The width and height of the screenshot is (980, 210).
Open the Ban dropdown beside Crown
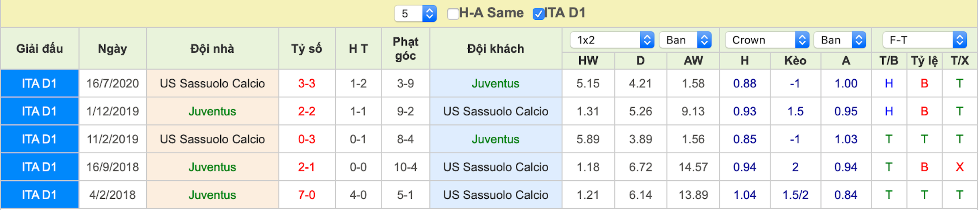(840, 40)
